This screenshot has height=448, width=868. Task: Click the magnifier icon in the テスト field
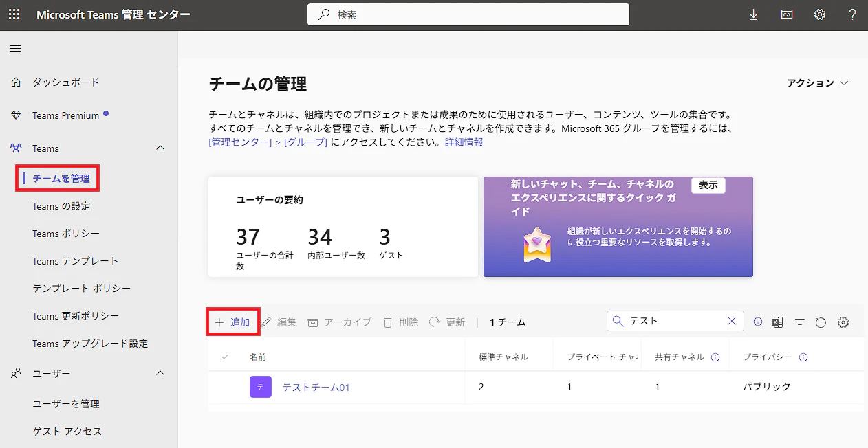click(618, 321)
